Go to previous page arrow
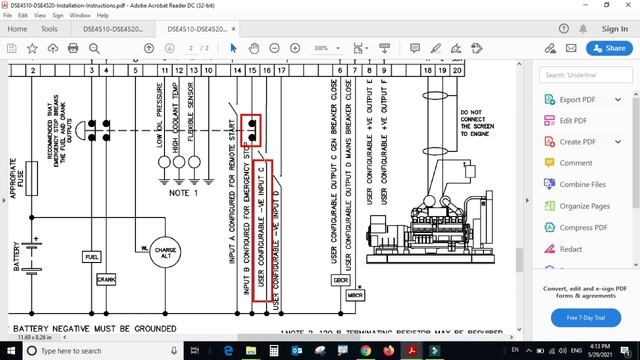 point(149,48)
